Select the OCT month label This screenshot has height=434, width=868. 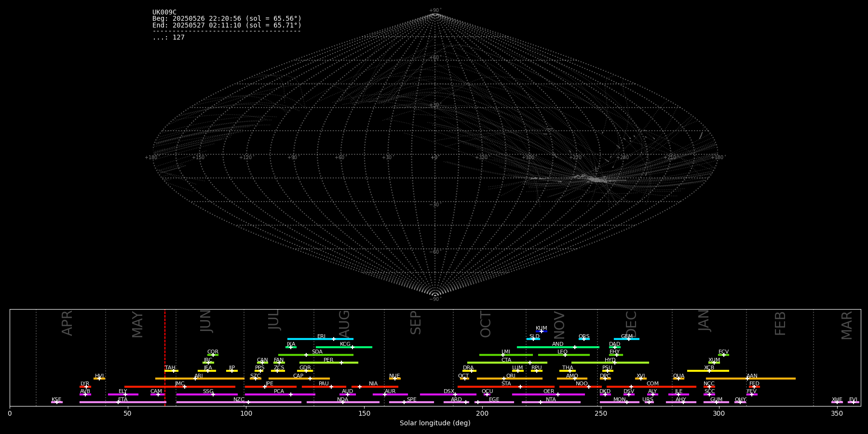tap(486, 324)
